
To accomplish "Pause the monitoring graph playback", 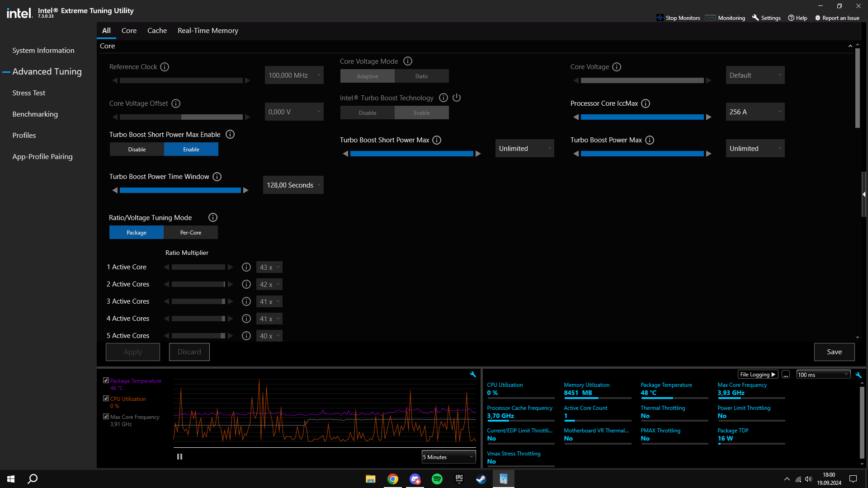I will [x=179, y=457].
